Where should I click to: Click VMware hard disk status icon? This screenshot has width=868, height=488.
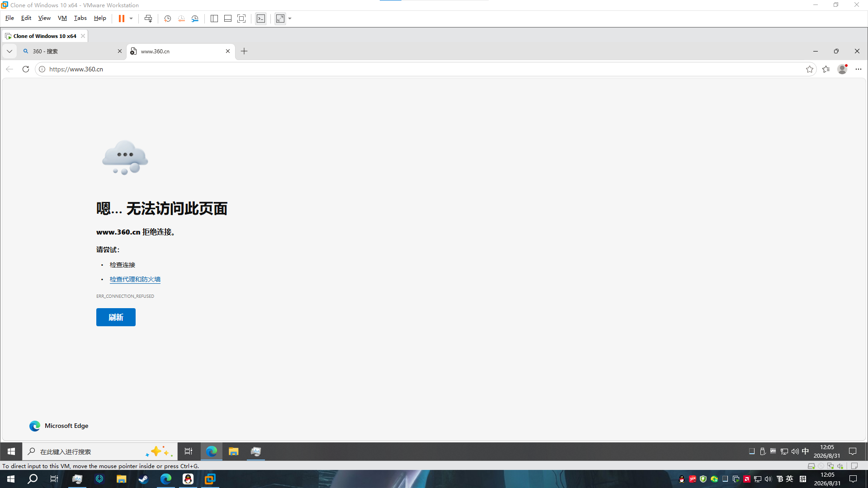tap(811, 466)
